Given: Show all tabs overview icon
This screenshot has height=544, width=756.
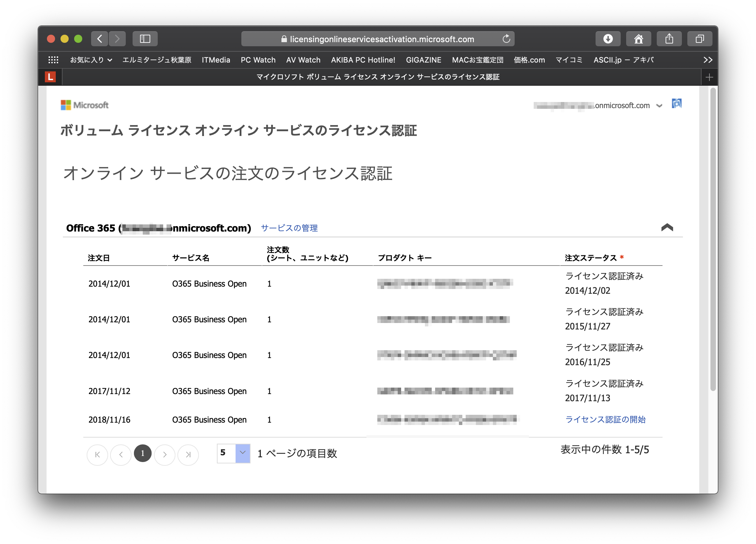Looking at the screenshot, I should click(x=700, y=39).
